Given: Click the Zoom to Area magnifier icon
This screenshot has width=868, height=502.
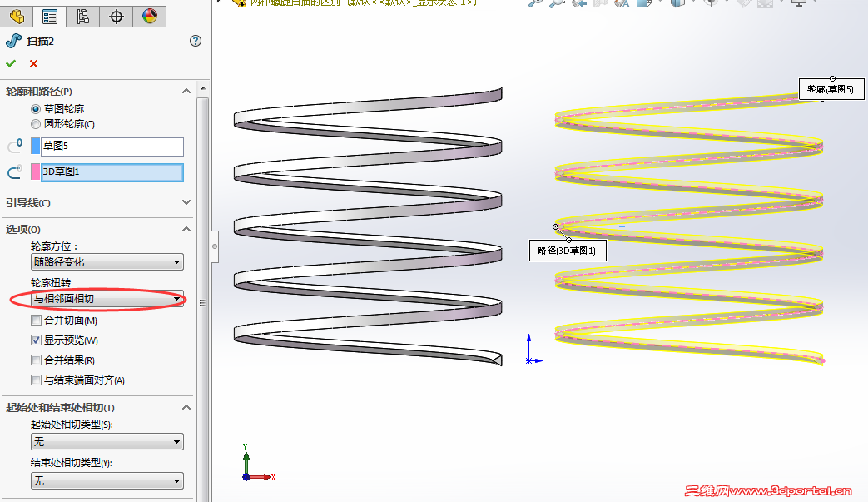Looking at the screenshot, I should click(557, 2).
